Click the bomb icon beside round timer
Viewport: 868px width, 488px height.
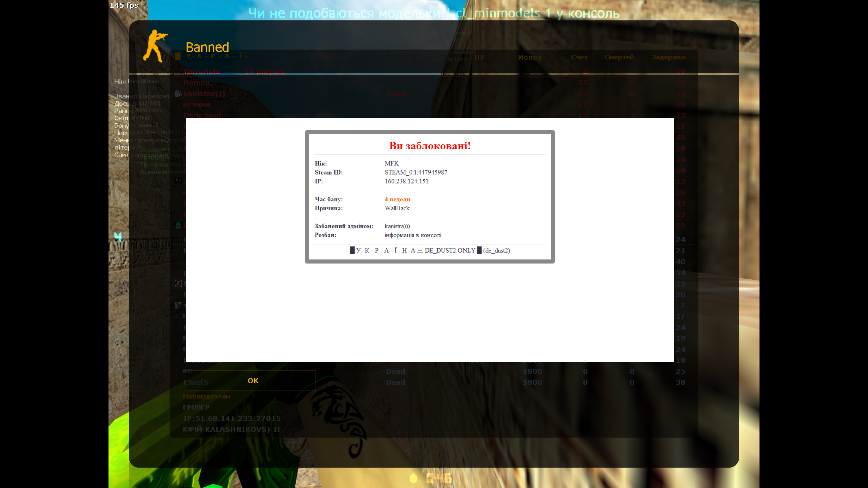click(x=430, y=478)
